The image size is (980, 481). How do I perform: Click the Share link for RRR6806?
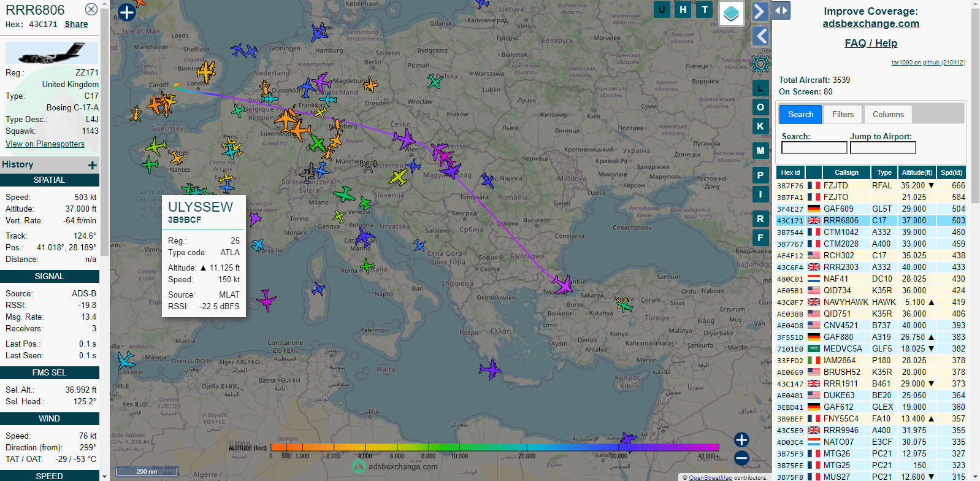76,24
